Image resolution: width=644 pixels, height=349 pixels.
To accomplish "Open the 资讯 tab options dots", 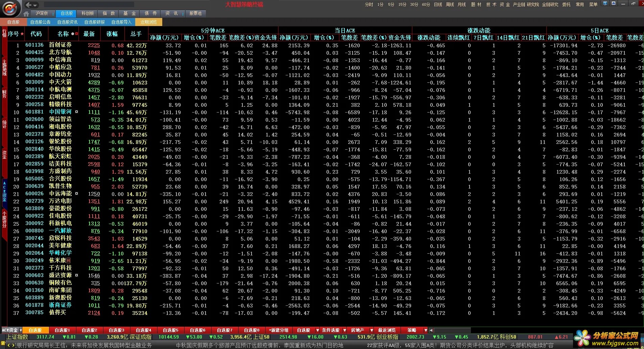I will pyautogui.click(x=183, y=14).
